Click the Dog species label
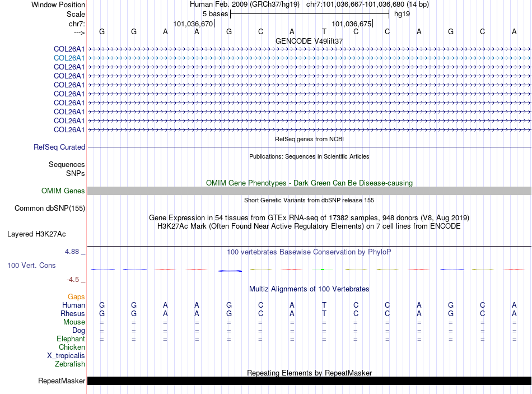This screenshot has height=394, width=532. (78, 331)
